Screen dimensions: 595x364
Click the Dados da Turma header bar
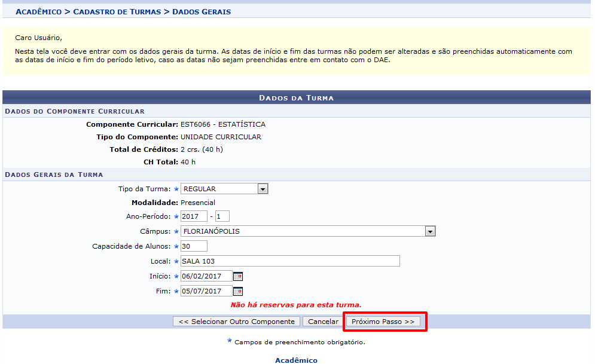pos(296,97)
